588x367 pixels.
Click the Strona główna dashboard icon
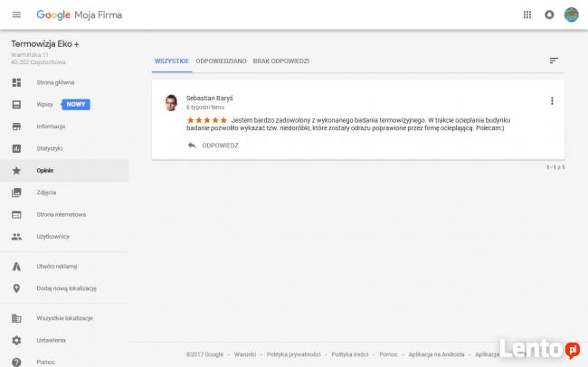coord(16,82)
